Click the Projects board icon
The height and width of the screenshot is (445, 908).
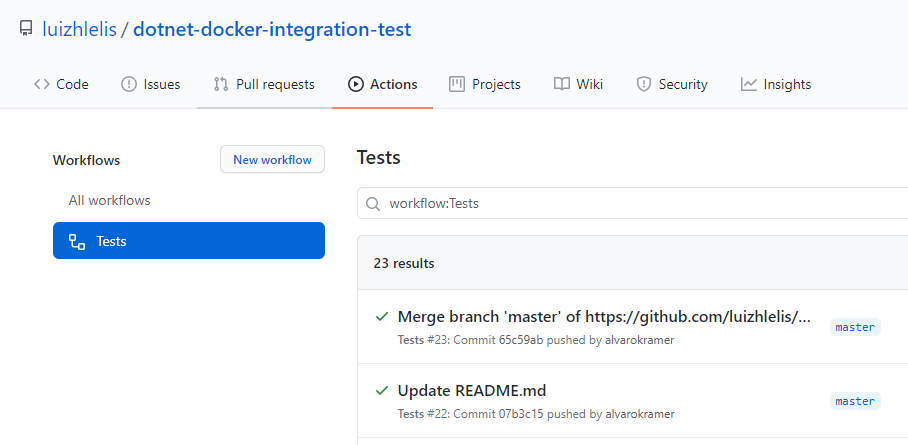(457, 85)
